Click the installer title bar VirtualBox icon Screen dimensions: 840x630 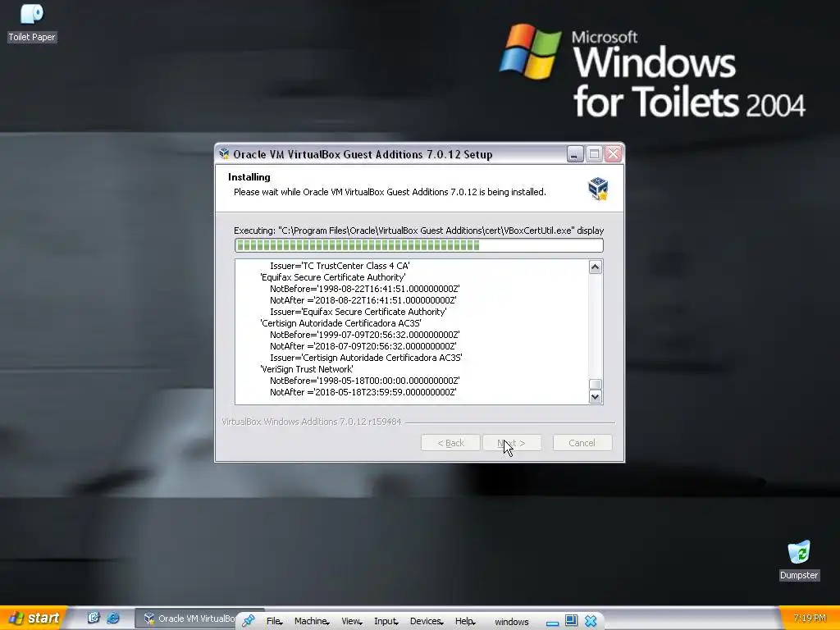224,154
